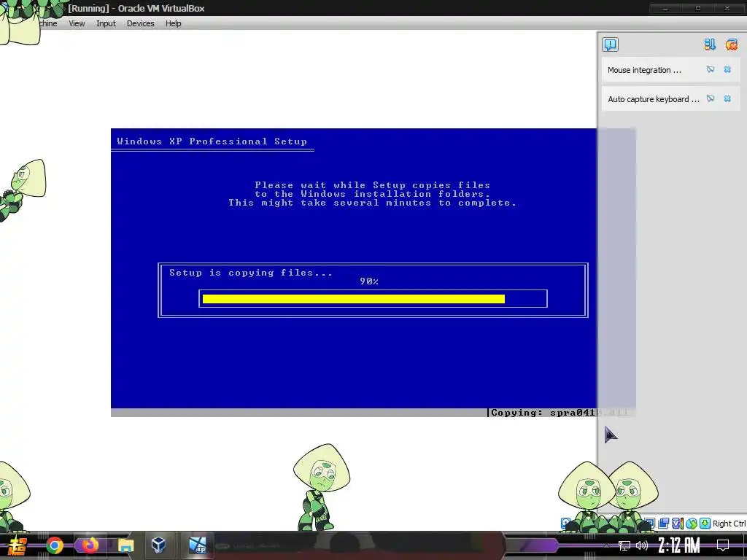Click the 90% progress text
The image size is (747, 560).
(368, 281)
